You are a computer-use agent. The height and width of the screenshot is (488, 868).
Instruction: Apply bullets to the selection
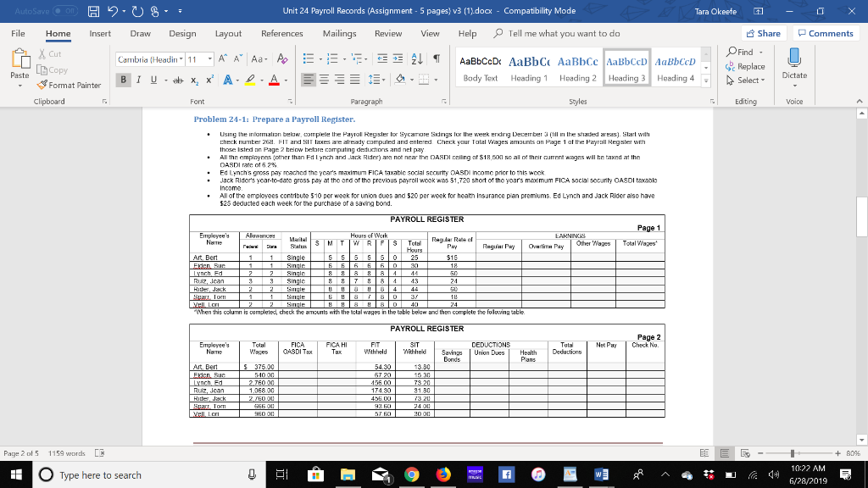pos(309,58)
